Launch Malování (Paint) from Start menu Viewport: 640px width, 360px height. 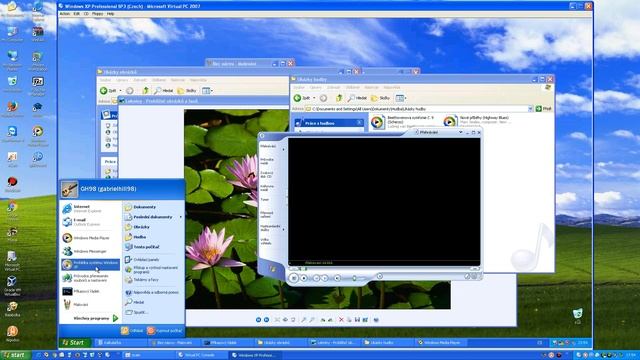point(90,304)
